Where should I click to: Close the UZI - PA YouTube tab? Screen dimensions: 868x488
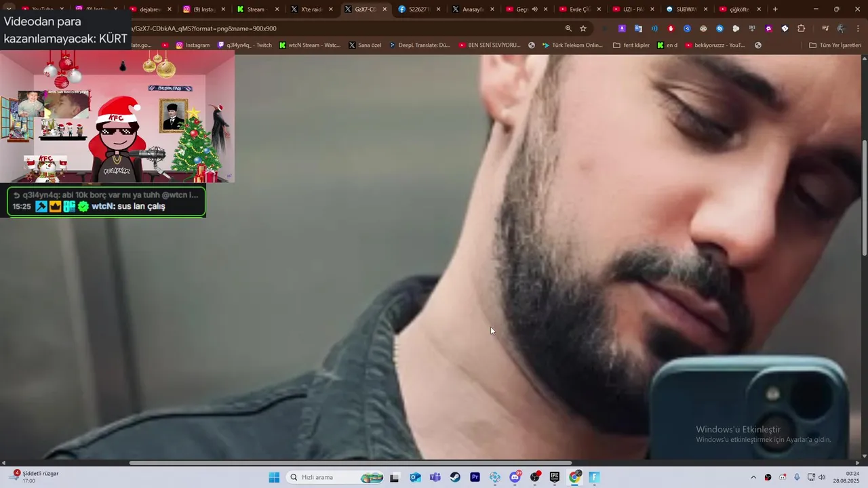(652, 9)
